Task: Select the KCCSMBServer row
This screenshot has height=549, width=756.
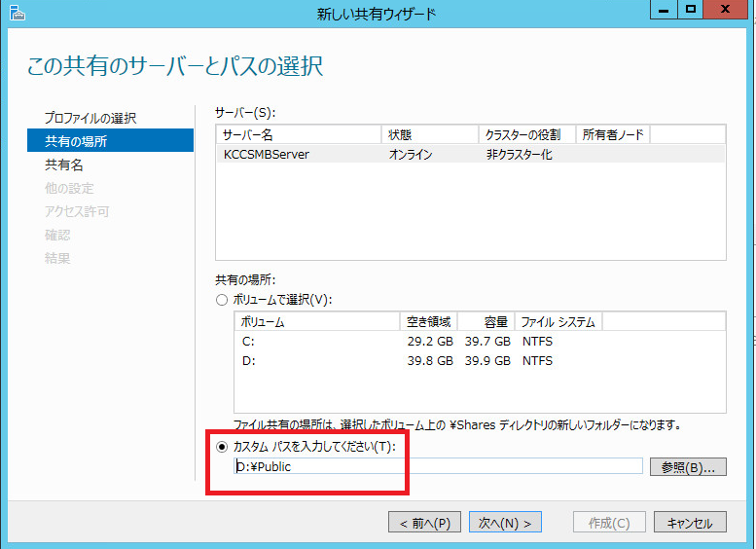Action: coord(471,155)
